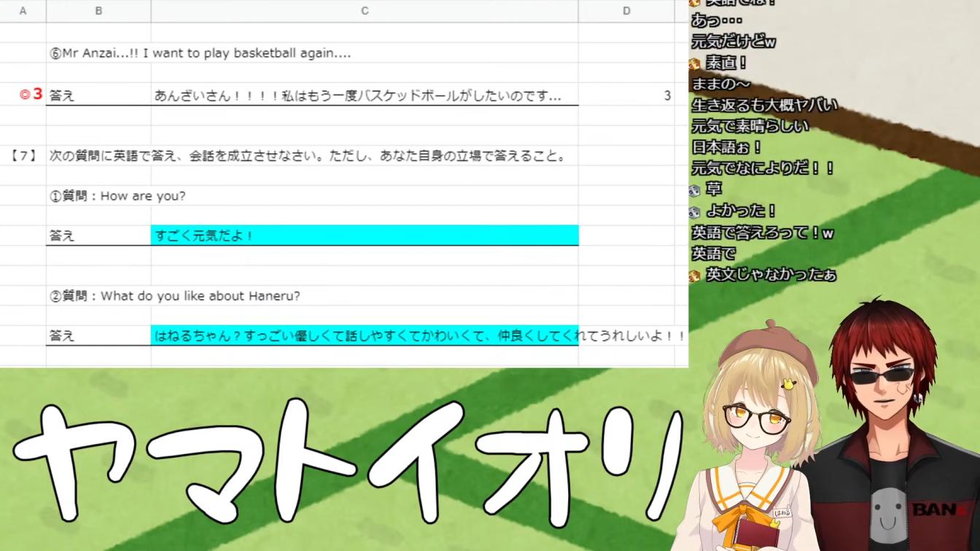Click the 【7】 section number cell
This screenshot has width=980, height=551.
[23, 155]
